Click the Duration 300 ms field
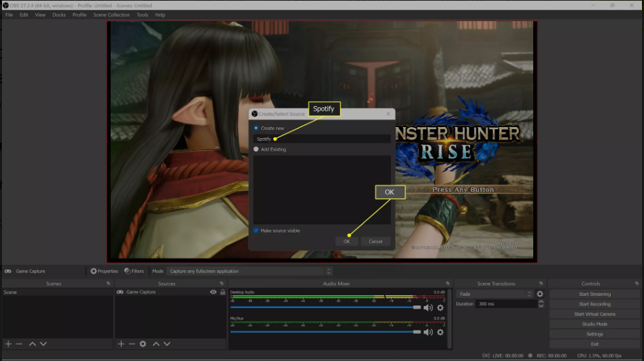This screenshot has width=644, height=361. point(507,304)
